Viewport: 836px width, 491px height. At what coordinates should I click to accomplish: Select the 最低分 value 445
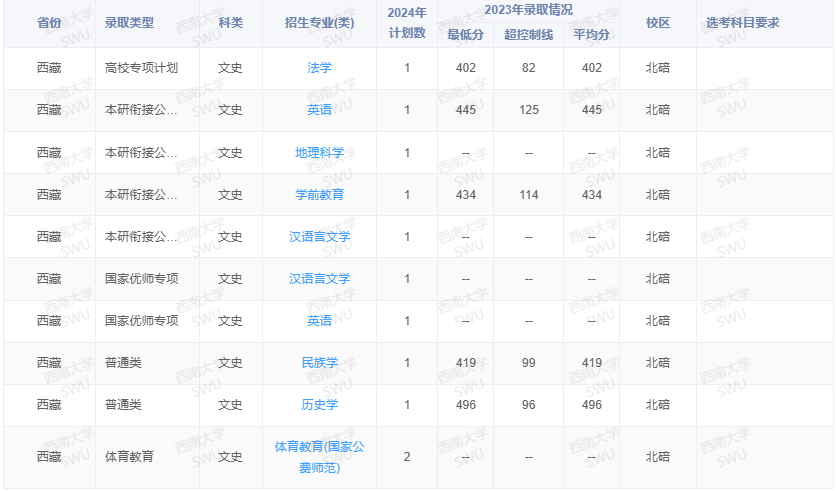[466, 110]
